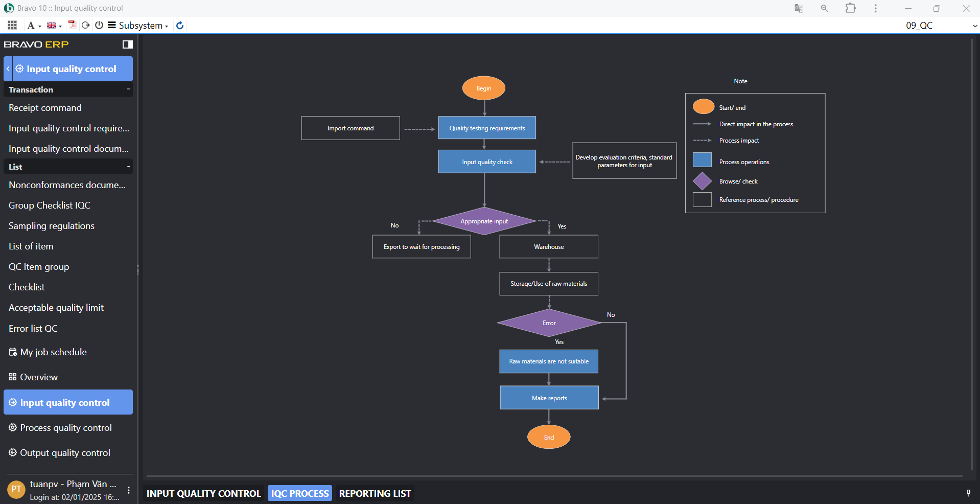The image size is (980, 504).
Task: Click the PDF export icon
Action: [72, 25]
